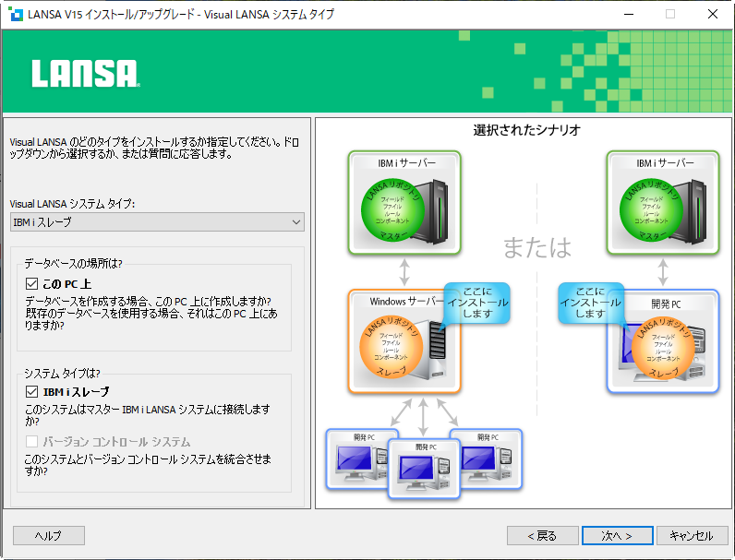
Task: Click the Windows サーバー slave diagram image
Action: pyautogui.click(x=404, y=341)
